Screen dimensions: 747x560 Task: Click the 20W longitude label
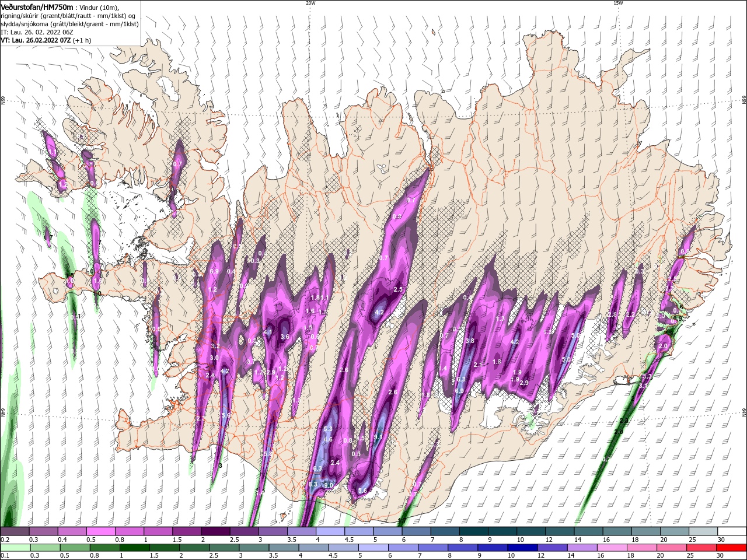coord(310,3)
